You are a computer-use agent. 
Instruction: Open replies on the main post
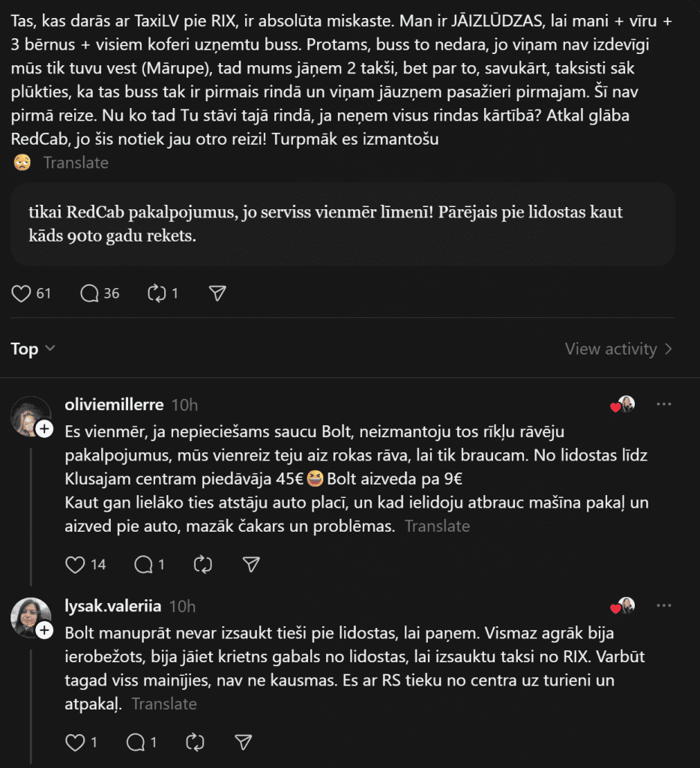[90, 293]
